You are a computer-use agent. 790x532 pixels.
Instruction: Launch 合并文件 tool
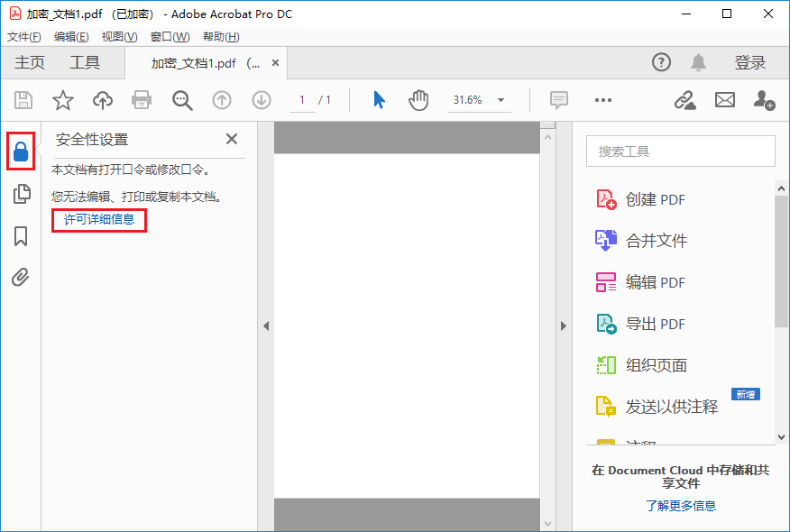[x=641, y=241]
